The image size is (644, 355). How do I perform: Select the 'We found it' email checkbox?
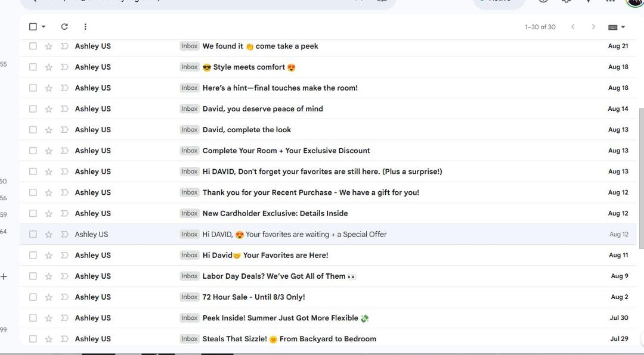pos(33,46)
